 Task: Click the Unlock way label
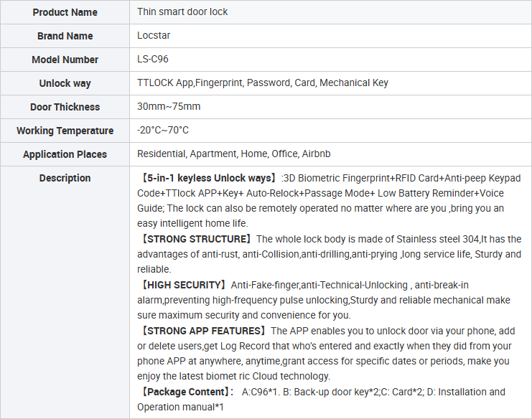(65, 83)
